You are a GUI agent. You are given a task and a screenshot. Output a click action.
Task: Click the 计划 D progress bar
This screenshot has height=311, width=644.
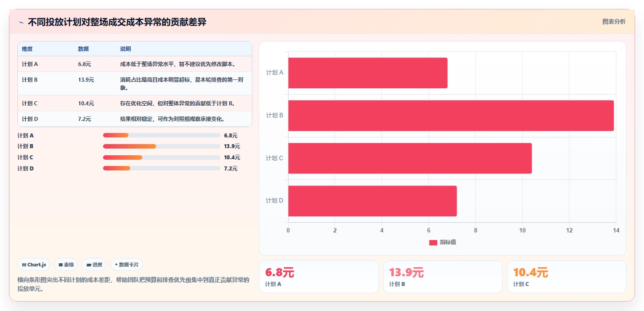tap(161, 168)
